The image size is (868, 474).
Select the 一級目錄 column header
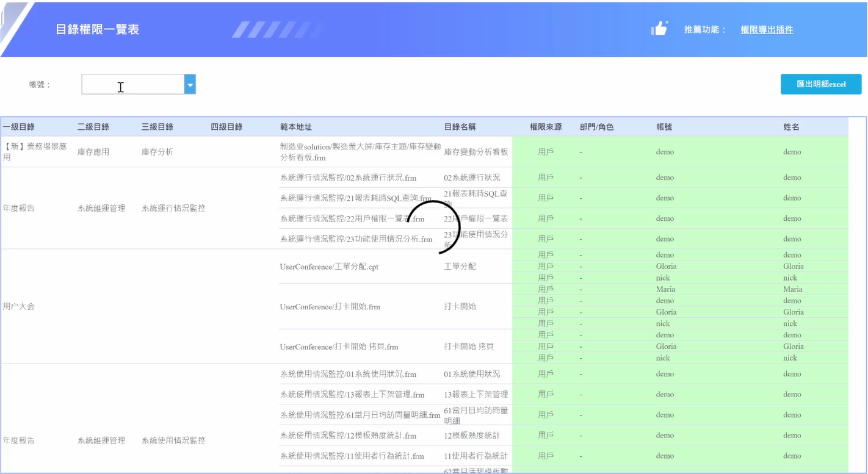tap(19, 127)
